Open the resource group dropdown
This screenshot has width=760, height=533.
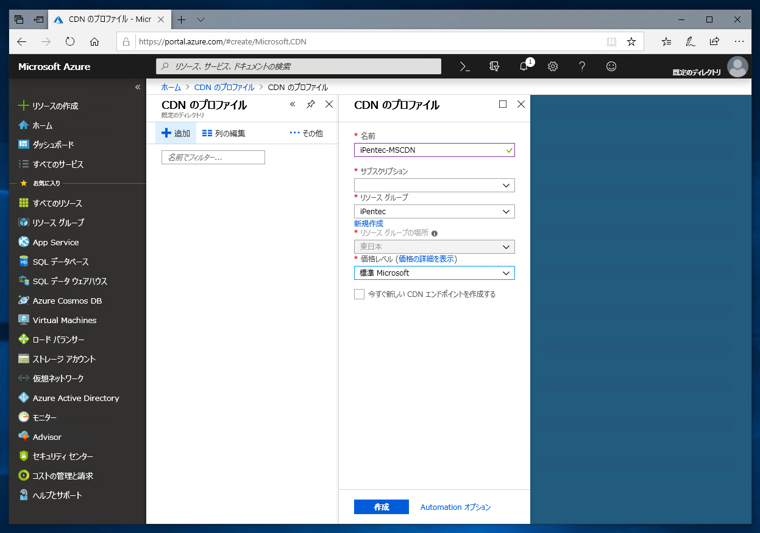(x=434, y=211)
